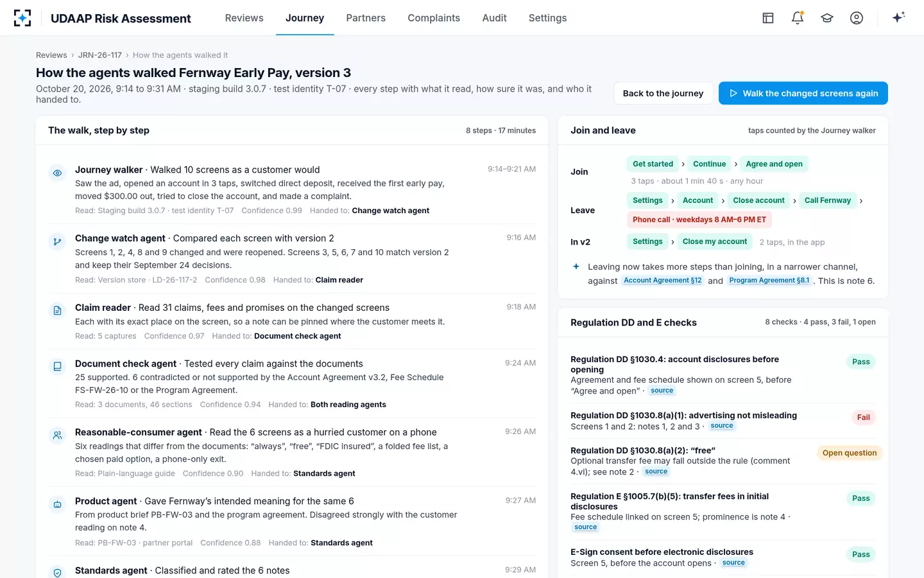Viewport: 924px width, 578px height.
Task: Select the Close account step chip
Action: [x=759, y=200]
